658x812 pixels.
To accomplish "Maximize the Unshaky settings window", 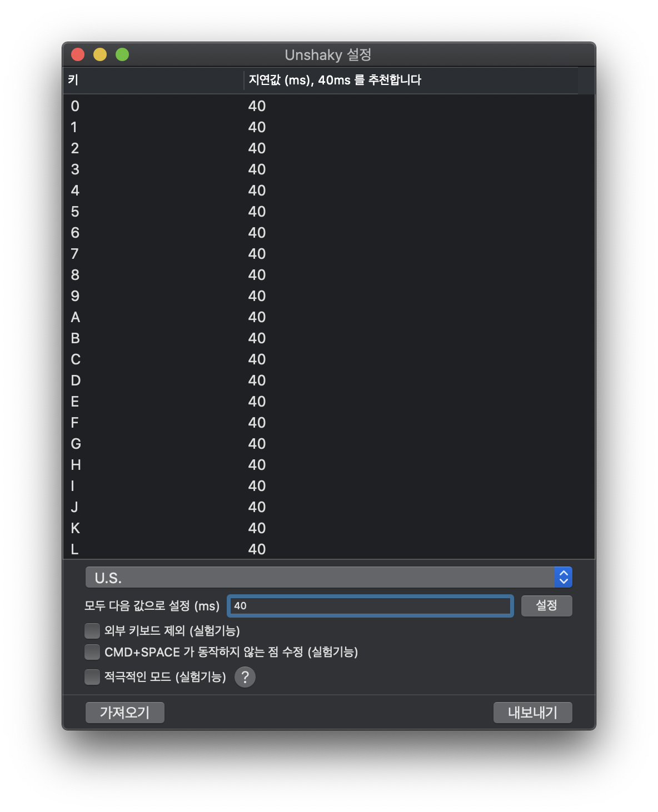I will [122, 54].
